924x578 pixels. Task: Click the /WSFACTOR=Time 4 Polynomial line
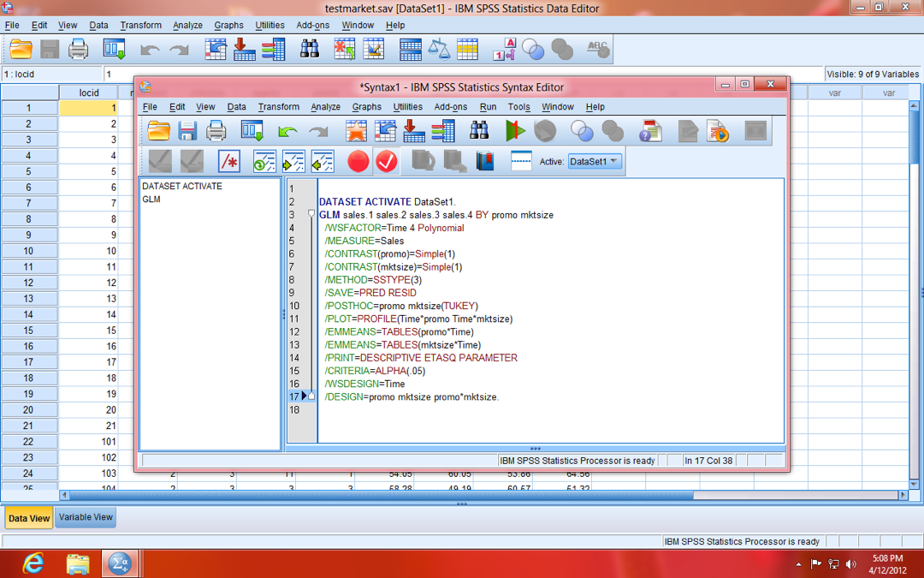click(x=394, y=229)
